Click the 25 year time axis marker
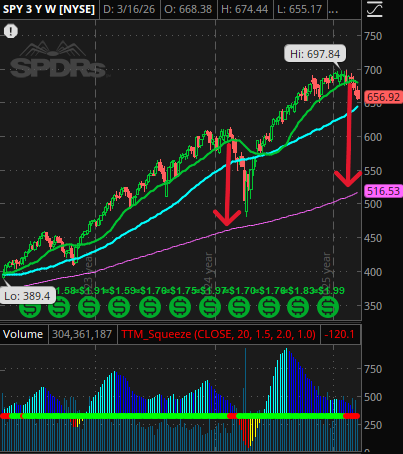403x454 pixels. [x=326, y=272]
